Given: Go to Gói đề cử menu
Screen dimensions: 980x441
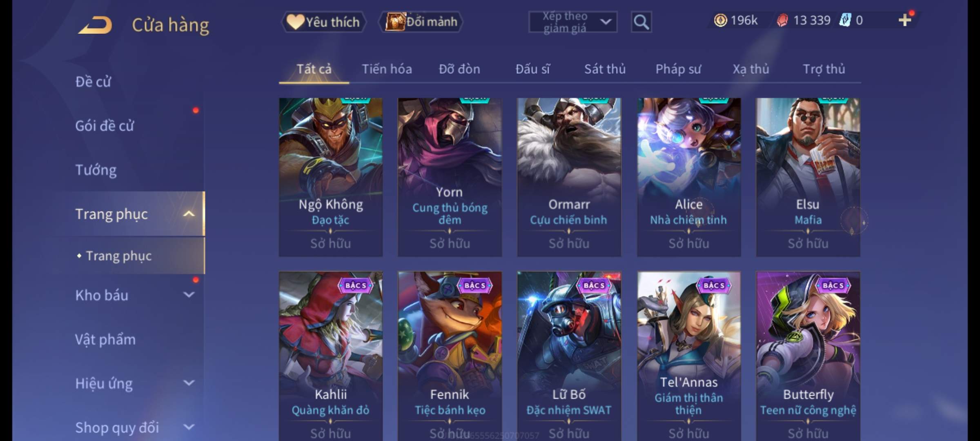Looking at the screenshot, I should pos(105,126).
